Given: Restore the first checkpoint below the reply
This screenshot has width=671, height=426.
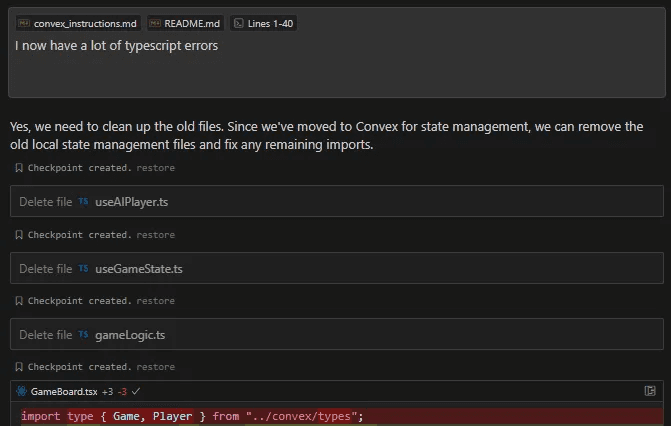Looking at the screenshot, I should coord(155,169).
